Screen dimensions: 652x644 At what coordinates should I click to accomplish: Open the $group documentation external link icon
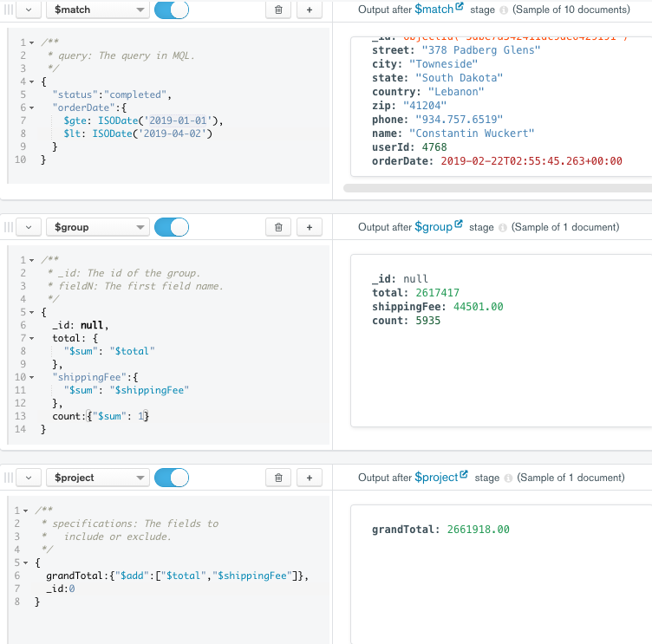tap(459, 224)
